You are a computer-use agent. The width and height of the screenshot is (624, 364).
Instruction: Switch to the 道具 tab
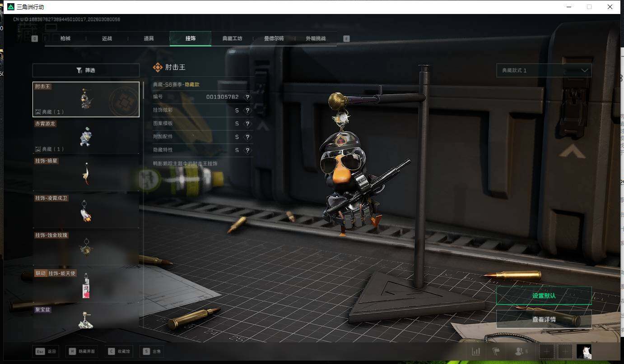pos(149,39)
